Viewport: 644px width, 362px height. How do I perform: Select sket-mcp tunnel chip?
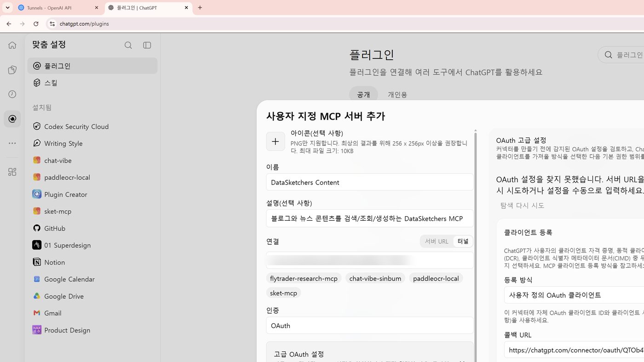[283, 293]
